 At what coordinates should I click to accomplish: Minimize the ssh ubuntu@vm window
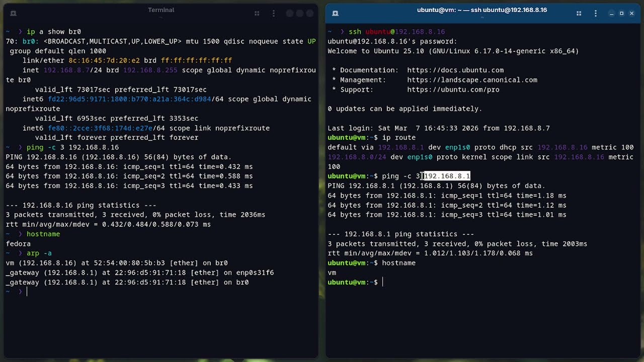click(x=612, y=14)
